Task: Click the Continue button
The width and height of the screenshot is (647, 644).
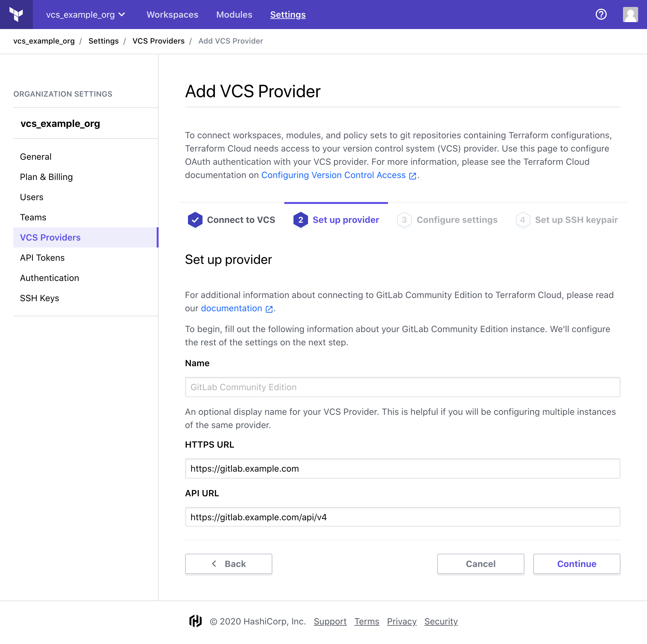Action: pyautogui.click(x=577, y=564)
